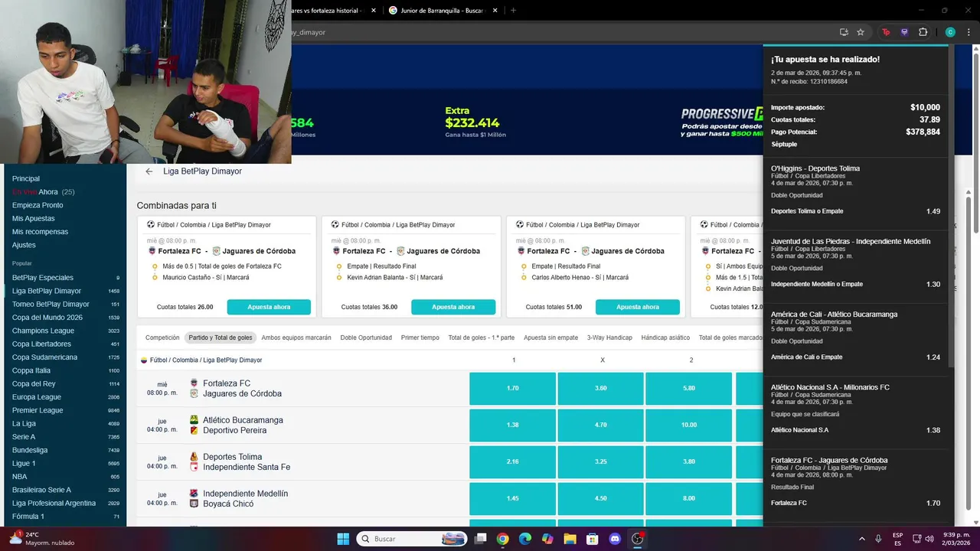Open File Explorer from the taskbar
980x551 pixels.
570,539
